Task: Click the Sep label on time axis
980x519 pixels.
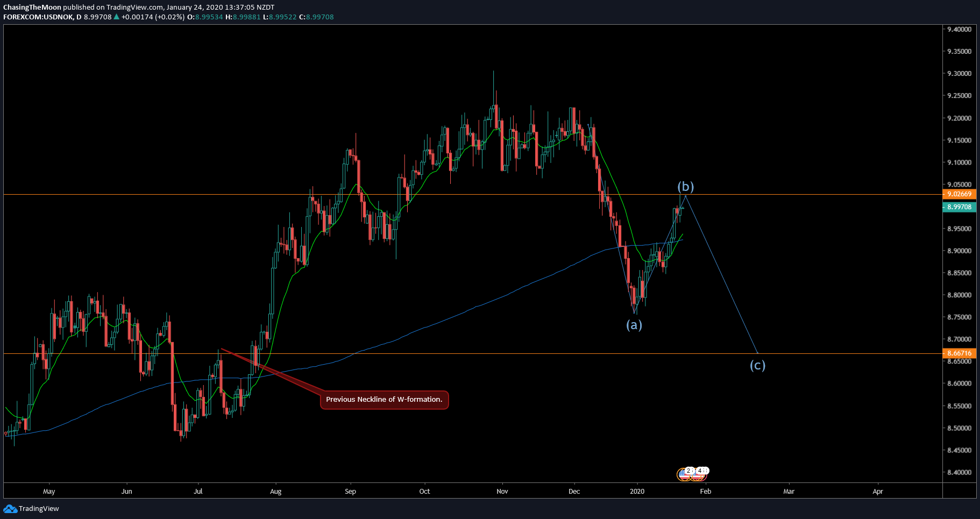Action: pyautogui.click(x=350, y=491)
